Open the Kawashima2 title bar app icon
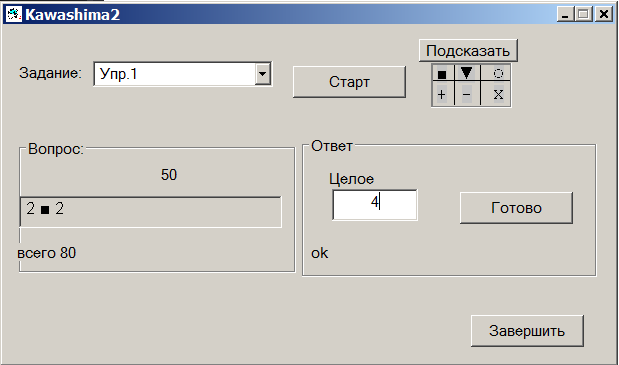 (13, 15)
